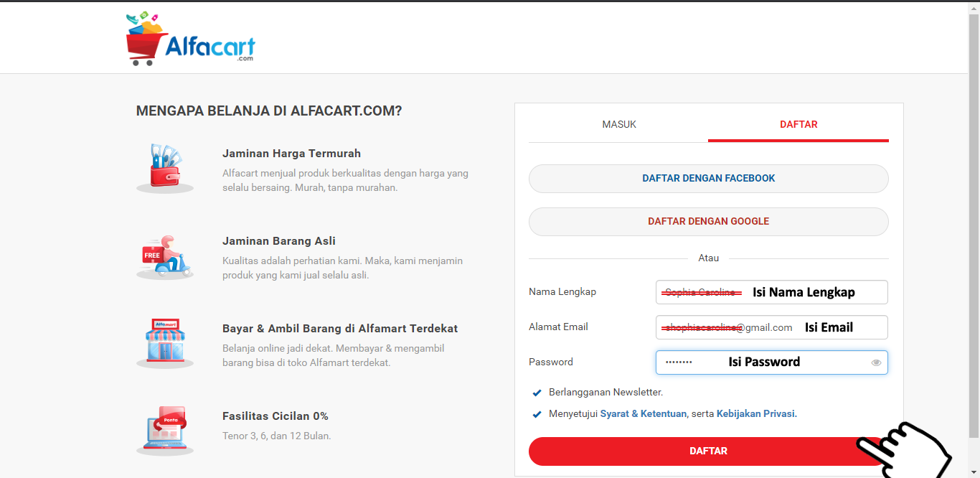The height and width of the screenshot is (478, 980).
Task: Focus the Nama Lengkap input field
Action: pos(772,292)
